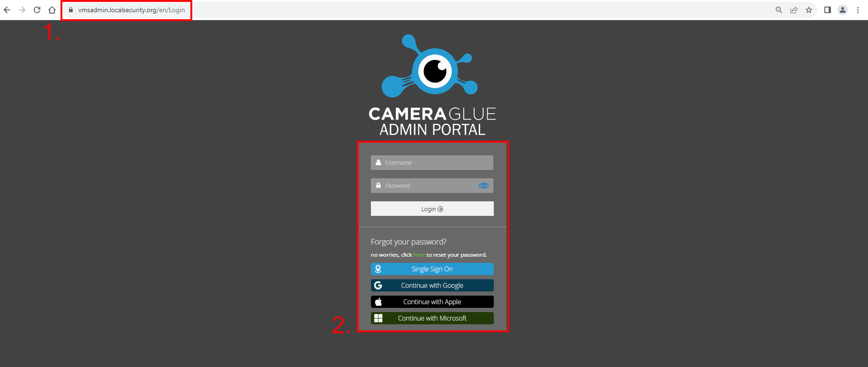This screenshot has height=367, width=868.
Task: Click the Single Sign On badge icon
Action: [x=378, y=269]
